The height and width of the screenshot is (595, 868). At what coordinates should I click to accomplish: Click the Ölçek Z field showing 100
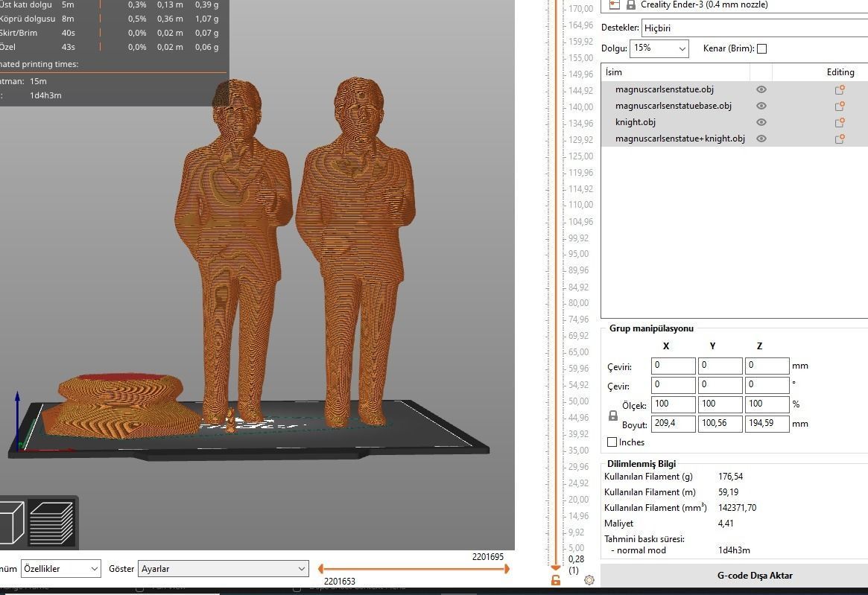point(767,404)
